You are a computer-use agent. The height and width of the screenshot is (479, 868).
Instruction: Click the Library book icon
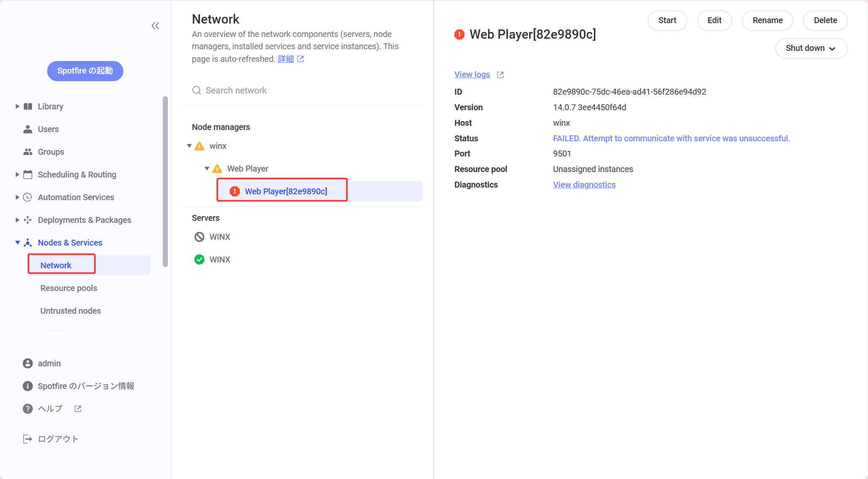pyautogui.click(x=28, y=106)
